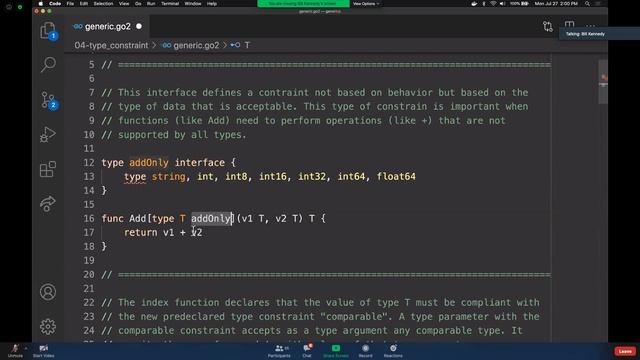Click line number 20 in gutter

[89, 274]
